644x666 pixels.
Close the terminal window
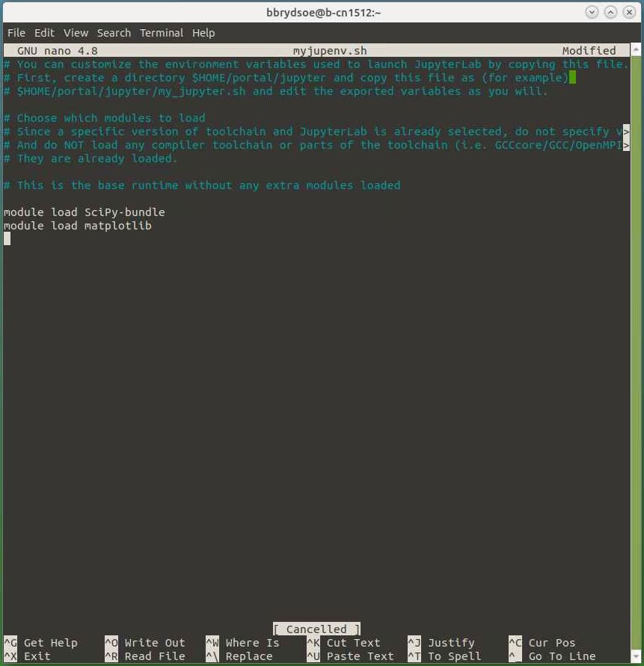tap(629, 12)
